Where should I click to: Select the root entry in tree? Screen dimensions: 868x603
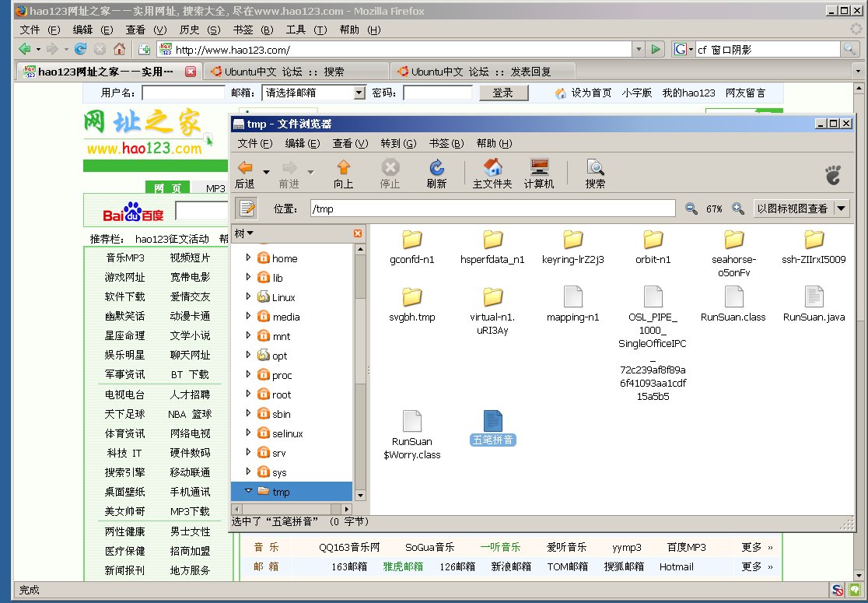click(282, 394)
